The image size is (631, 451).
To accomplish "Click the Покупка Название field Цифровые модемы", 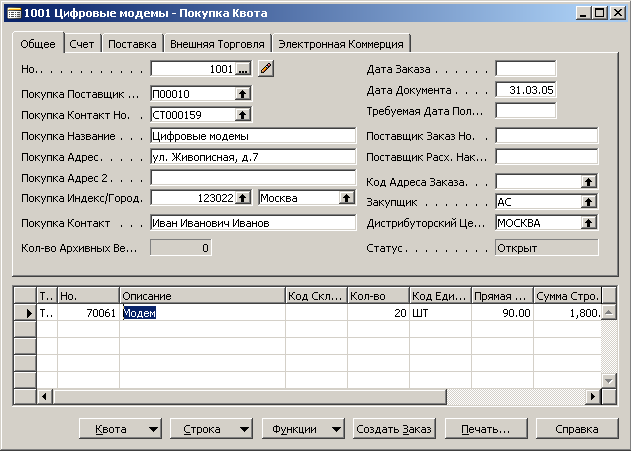I will point(253,136).
